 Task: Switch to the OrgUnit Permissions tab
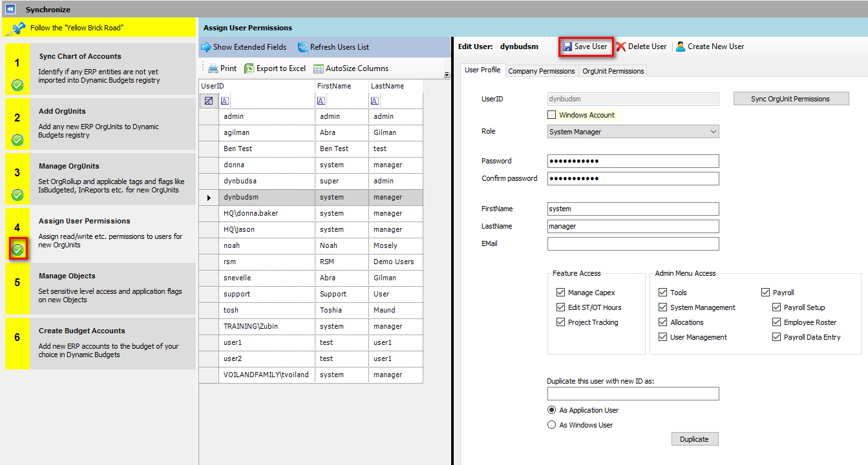click(x=613, y=71)
